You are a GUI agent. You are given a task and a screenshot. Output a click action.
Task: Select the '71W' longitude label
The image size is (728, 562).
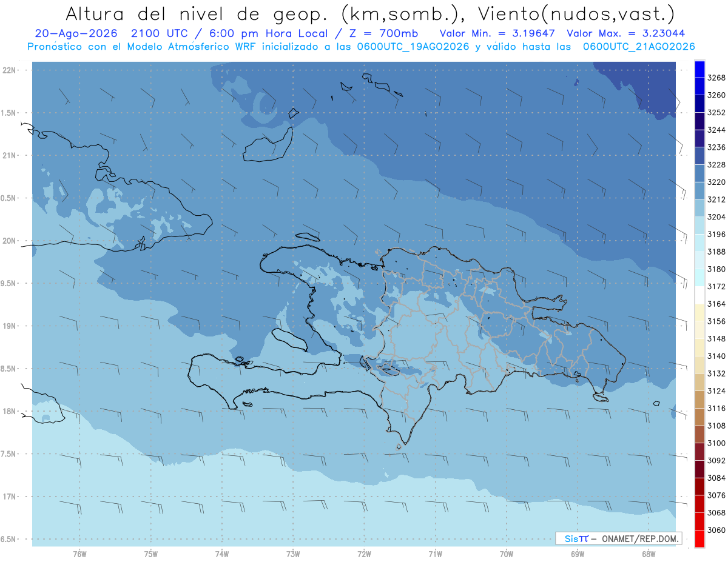pos(436,554)
